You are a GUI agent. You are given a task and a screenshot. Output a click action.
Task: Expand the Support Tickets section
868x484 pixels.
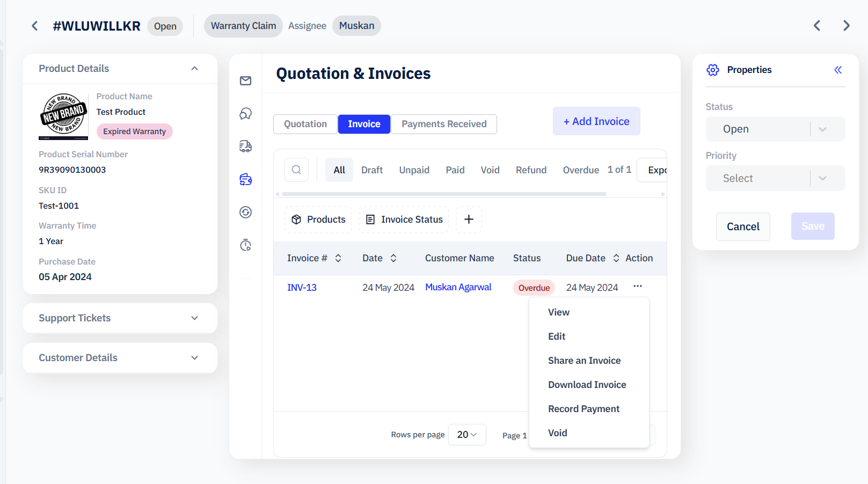click(x=194, y=318)
